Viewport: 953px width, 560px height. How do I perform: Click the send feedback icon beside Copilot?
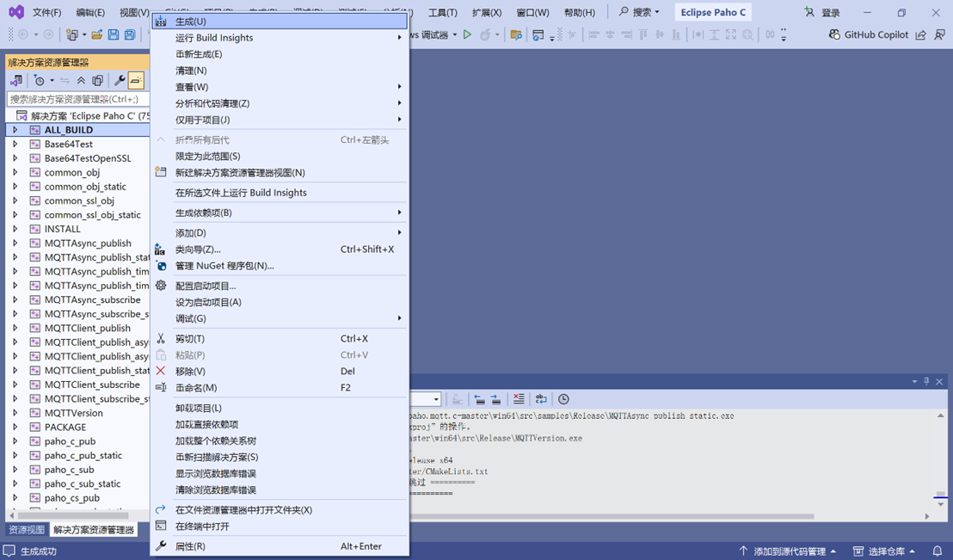(939, 34)
